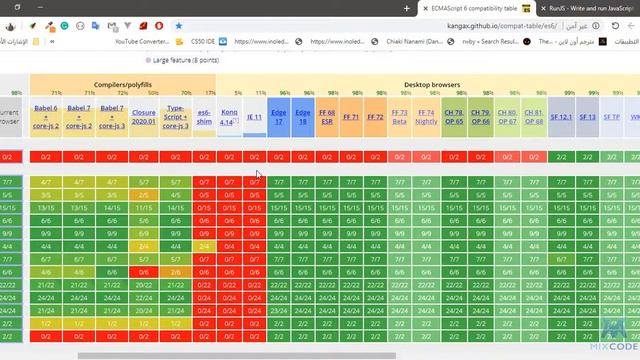This screenshot has width=640, height=360.
Task: Click the FF 74 Nightly column header
Action: point(426,117)
